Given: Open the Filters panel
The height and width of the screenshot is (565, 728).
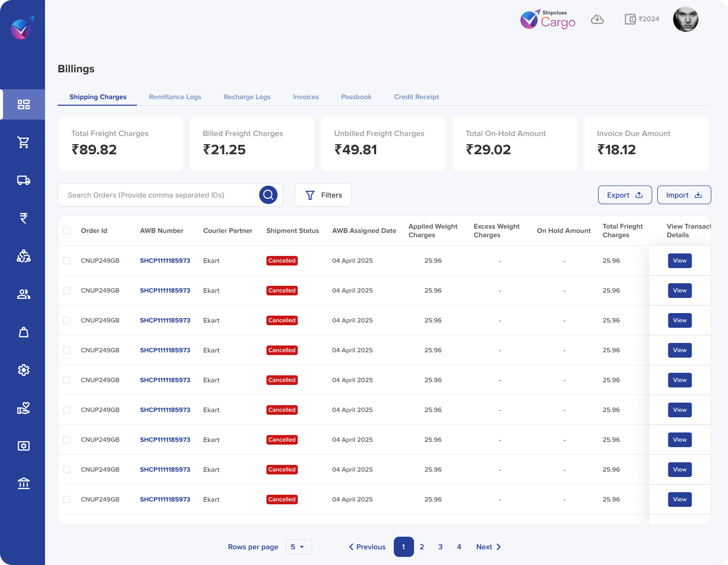Looking at the screenshot, I should [x=323, y=195].
